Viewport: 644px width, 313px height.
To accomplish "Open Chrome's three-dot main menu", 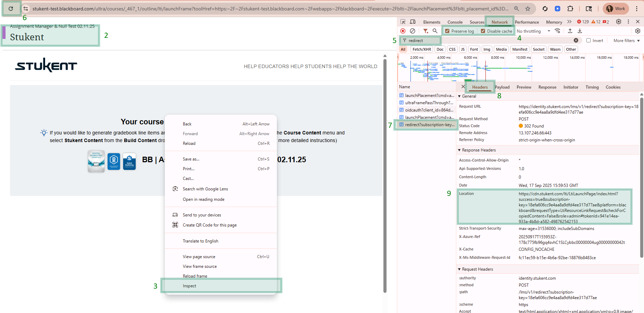I will point(637,9).
